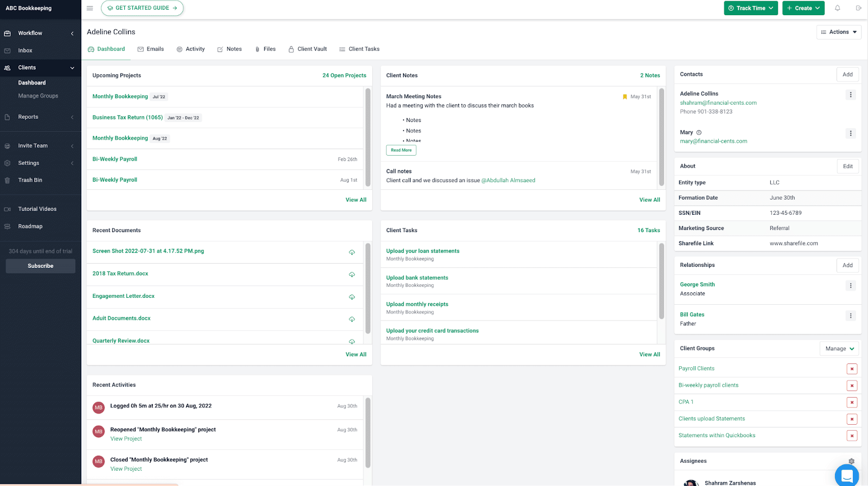Viewport: 868px width, 486px height.
Task: Open the notifications bell
Action: [x=838, y=8]
